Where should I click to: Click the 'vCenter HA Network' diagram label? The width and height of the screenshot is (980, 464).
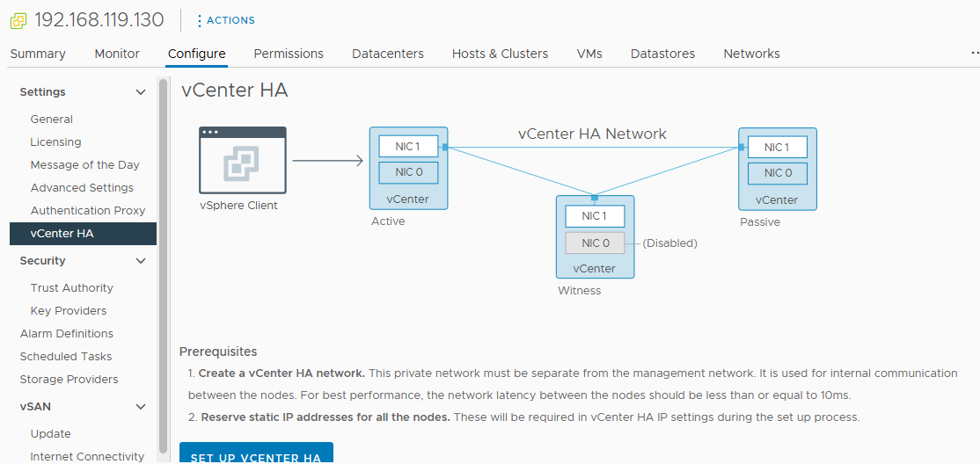(x=593, y=134)
